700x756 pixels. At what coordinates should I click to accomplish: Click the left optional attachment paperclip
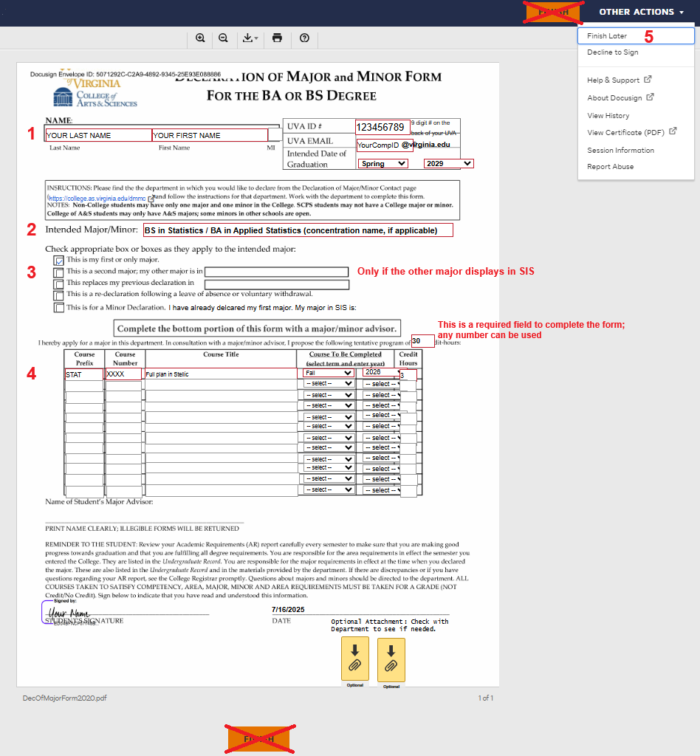point(355,658)
